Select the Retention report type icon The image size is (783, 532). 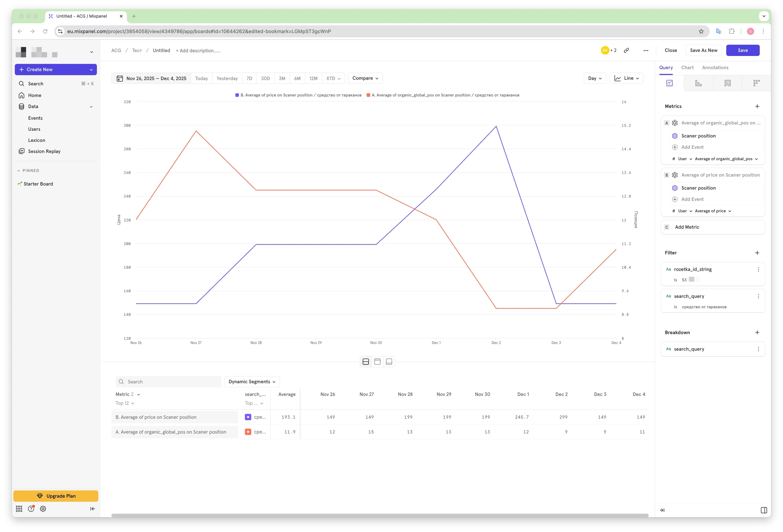tap(756, 83)
